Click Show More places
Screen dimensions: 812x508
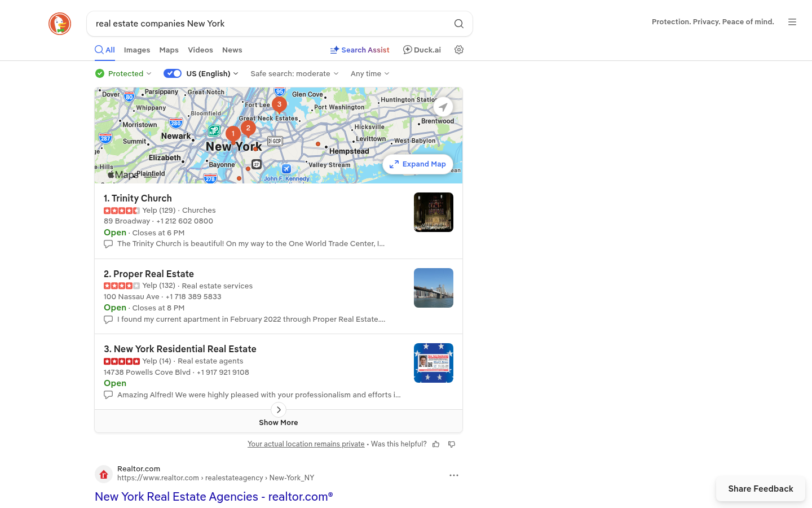[279, 423]
